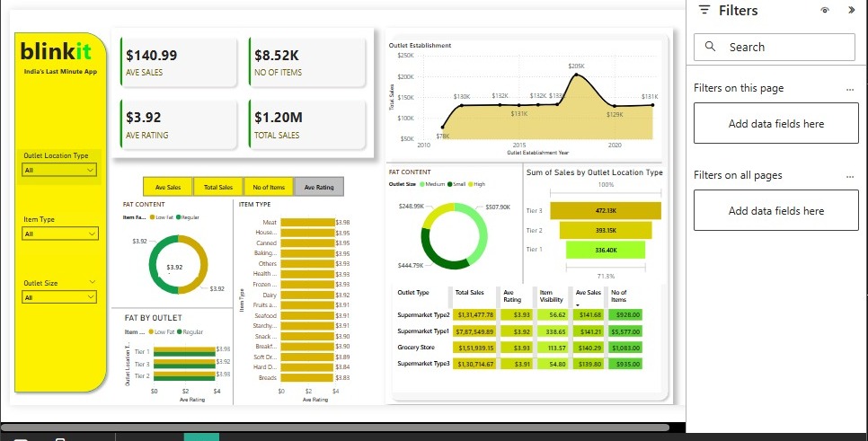
Task: Click the Medium legend swatch in Outlet Size
Action: click(421, 184)
